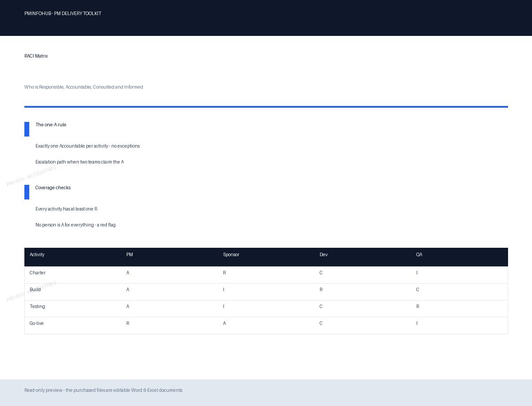This screenshot has width=532, height=406.
Task: Click the "R" under QA in Testing row
Action: [x=418, y=307]
